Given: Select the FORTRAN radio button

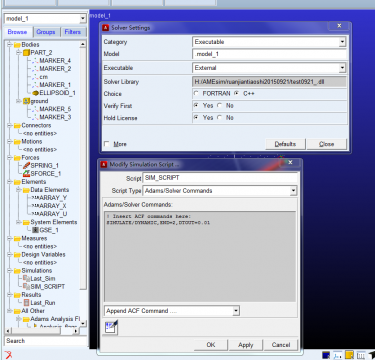Looking at the screenshot, I should coord(196,94).
